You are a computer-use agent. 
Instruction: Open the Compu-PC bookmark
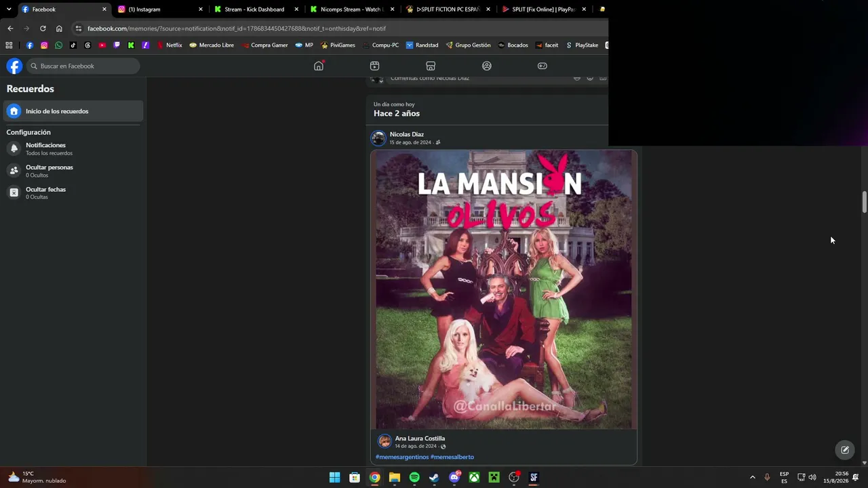[380, 45]
